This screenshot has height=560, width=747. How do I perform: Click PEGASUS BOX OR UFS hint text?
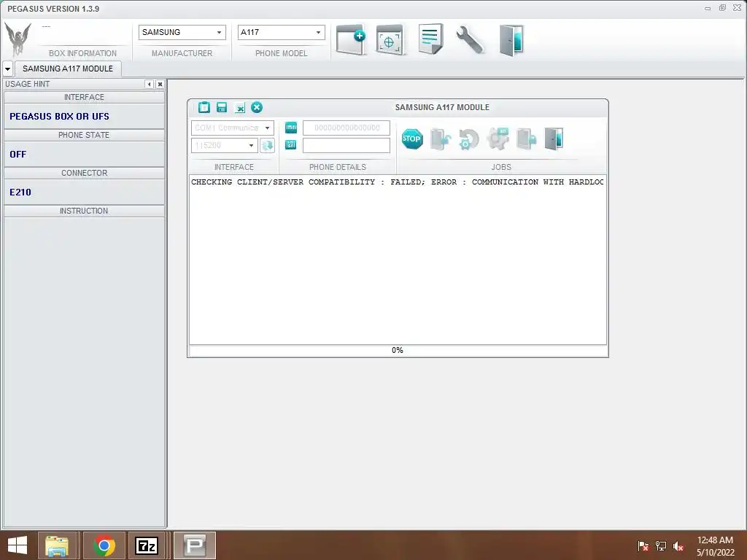59,116
